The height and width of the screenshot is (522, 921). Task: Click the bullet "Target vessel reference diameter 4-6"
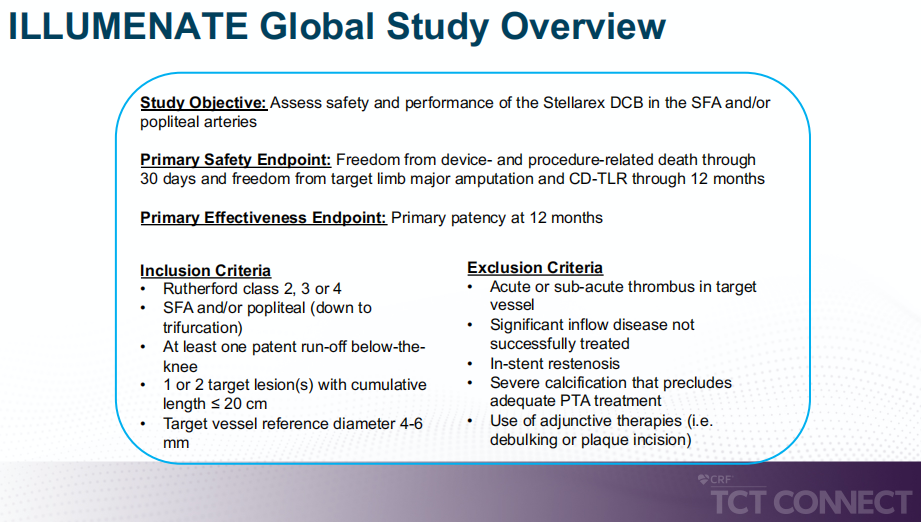point(293,424)
